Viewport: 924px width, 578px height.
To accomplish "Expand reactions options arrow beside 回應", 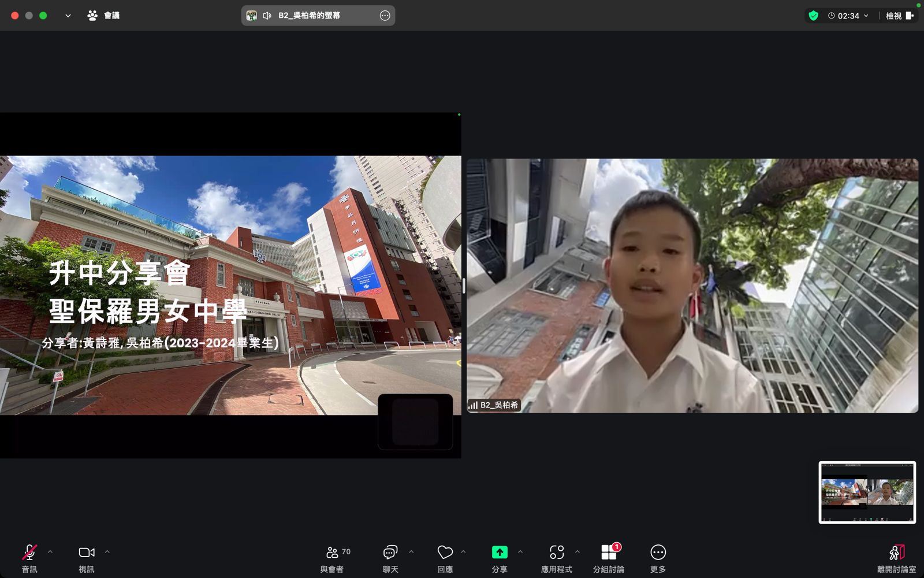I will (x=463, y=552).
